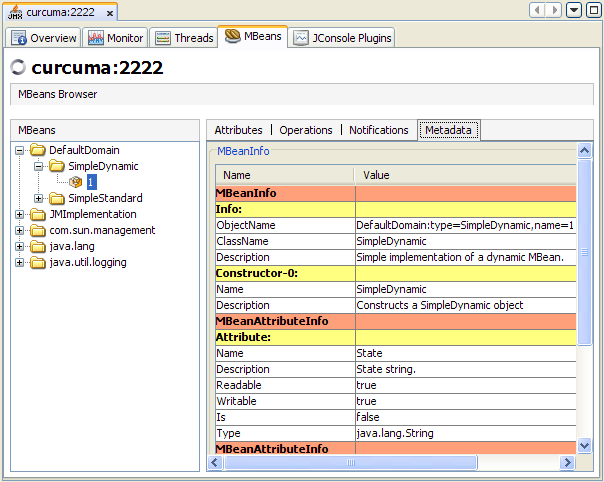604x482 pixels.
Task: Show the Attributes tab
Action: (x=238, y=130)
